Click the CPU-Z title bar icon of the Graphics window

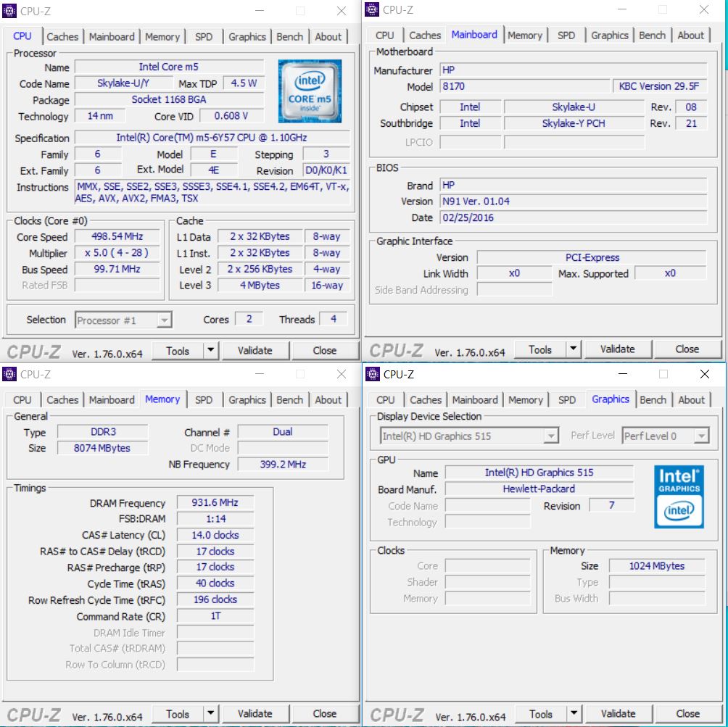click(373, 374)
